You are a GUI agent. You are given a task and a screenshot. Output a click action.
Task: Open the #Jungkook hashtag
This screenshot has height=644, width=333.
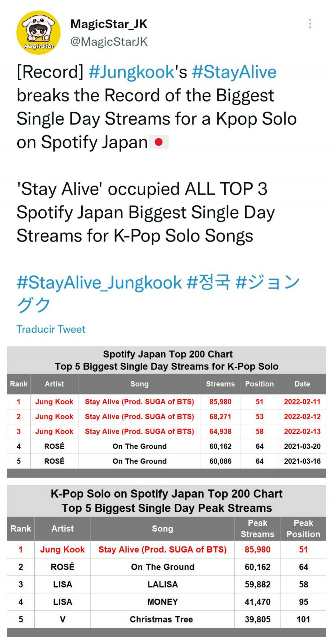pos(131,72)
